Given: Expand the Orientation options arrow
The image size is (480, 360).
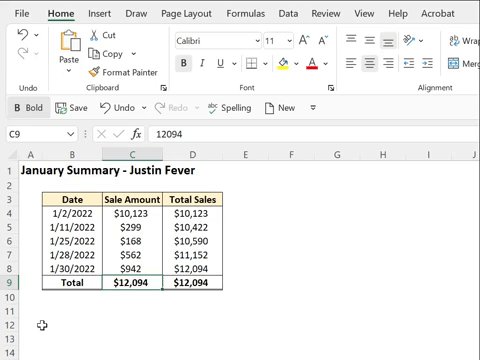Looking at the screenshot, I should click(x=421, y=41).
